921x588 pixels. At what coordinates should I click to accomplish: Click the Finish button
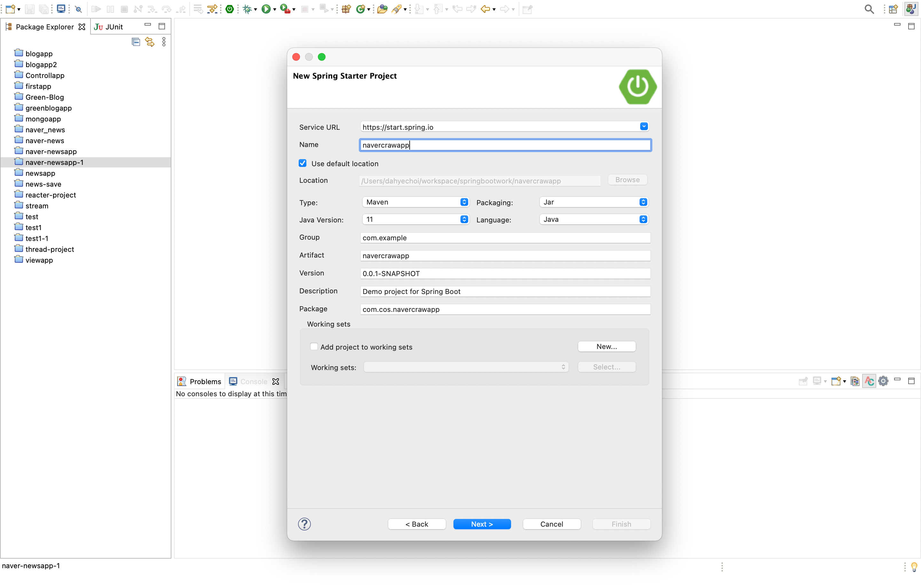click(621, 524)
